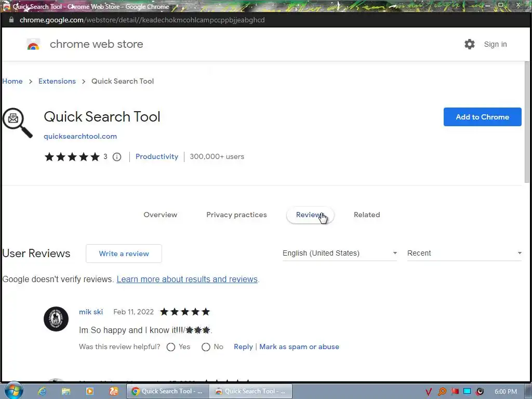Click the site lock icon in the address bar
Screen dimensions: 532x399
pos(11,20)
